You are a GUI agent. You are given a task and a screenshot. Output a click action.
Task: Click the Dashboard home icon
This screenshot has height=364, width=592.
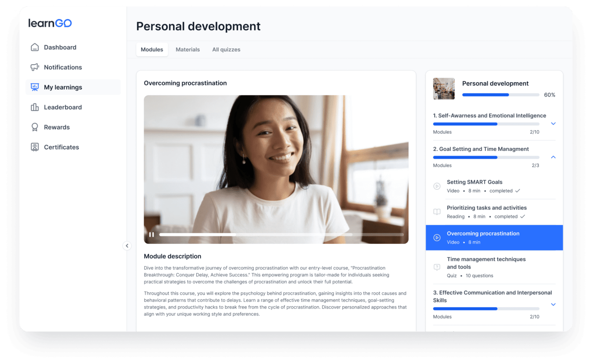35,47
